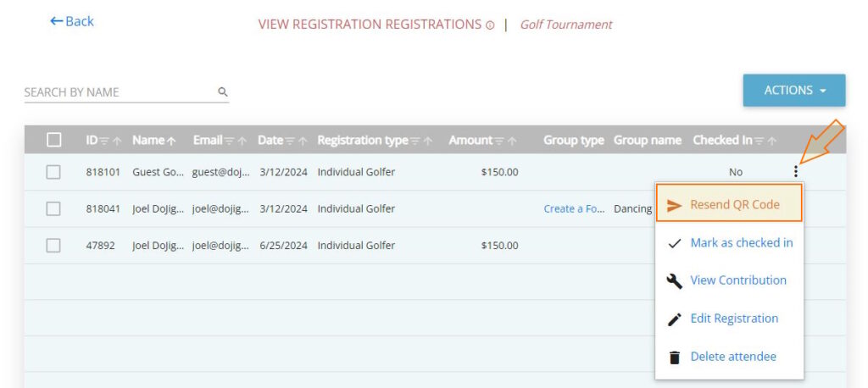Select the checkbox for registration 47892
868x388 pixels.
click(x=53, y=245)
